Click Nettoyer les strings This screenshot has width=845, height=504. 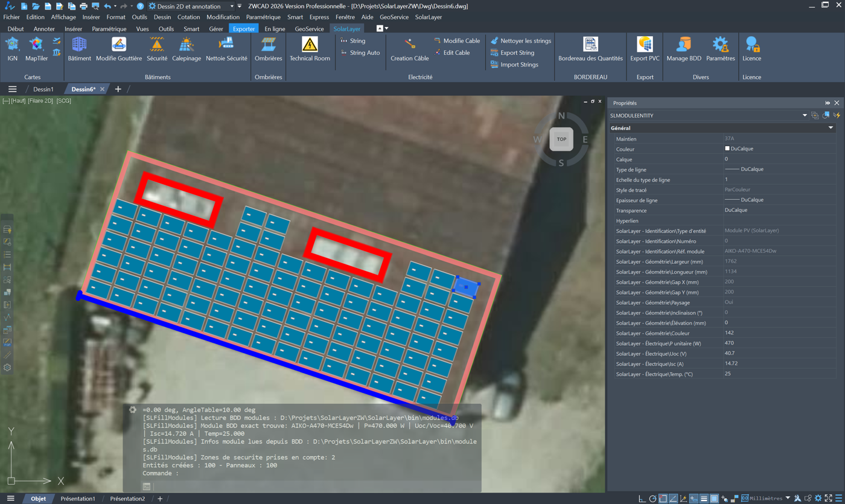coord(521,40)
